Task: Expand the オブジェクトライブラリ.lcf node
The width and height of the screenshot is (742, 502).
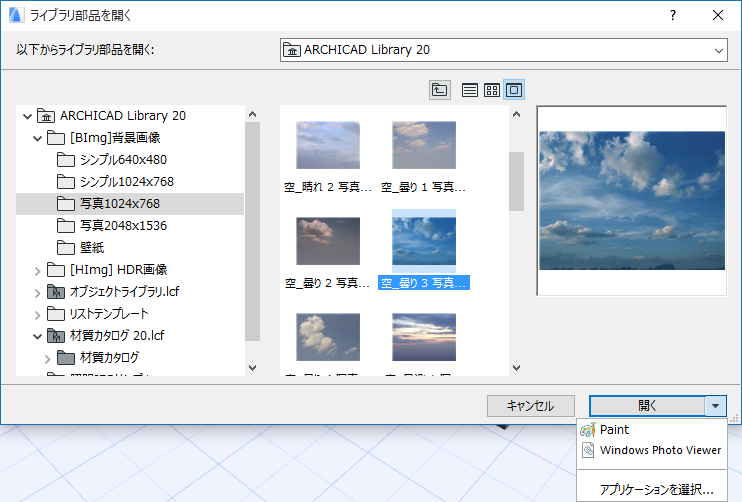Action: (37, 293)
